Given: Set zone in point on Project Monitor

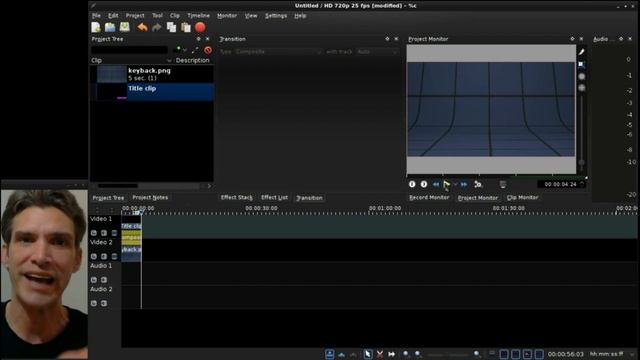Looking at the screenshot, I should 412,184.
